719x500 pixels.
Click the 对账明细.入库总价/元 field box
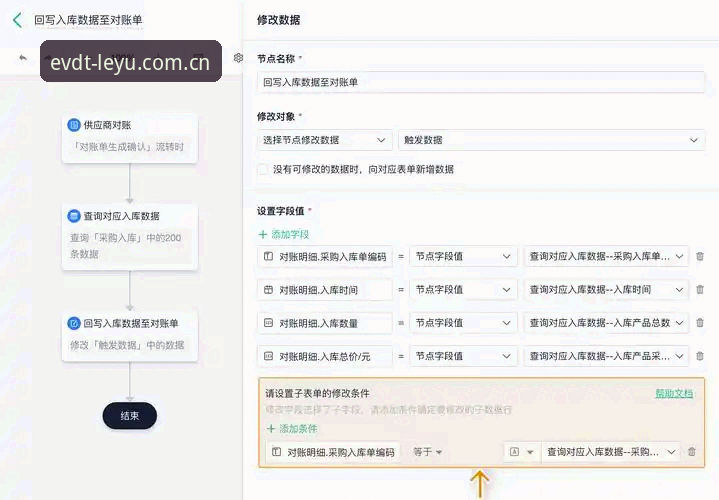tap(325, 356)
